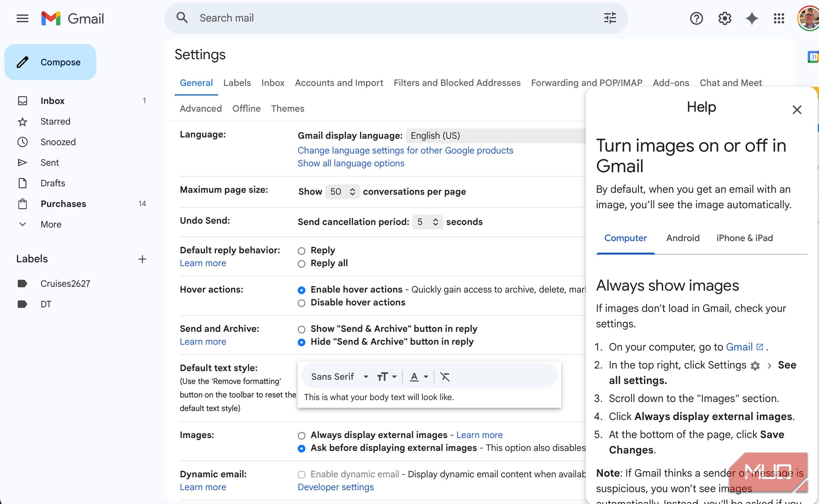Open the text color picker dropdown
The image size is (819, 504).
coord(419,377)
